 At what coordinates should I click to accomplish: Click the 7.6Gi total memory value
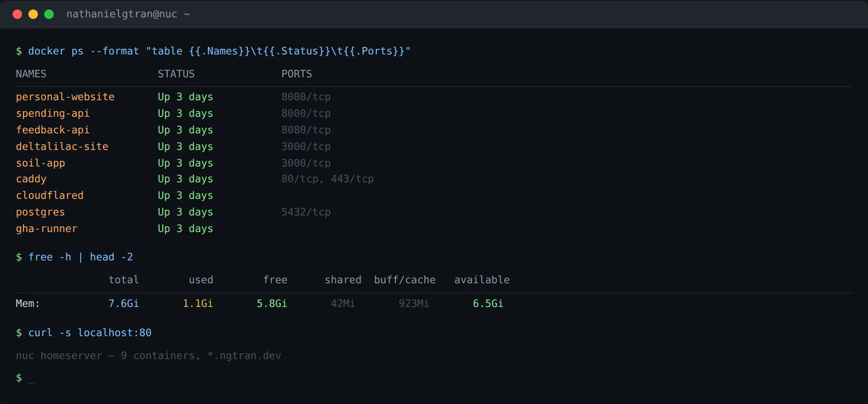click(124, 303)
